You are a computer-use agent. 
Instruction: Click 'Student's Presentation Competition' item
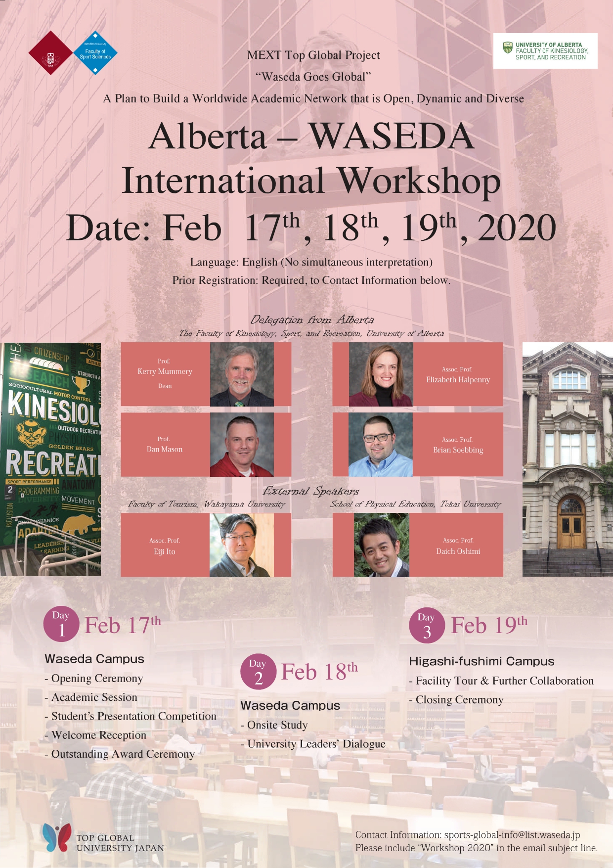tap(131, 716)
